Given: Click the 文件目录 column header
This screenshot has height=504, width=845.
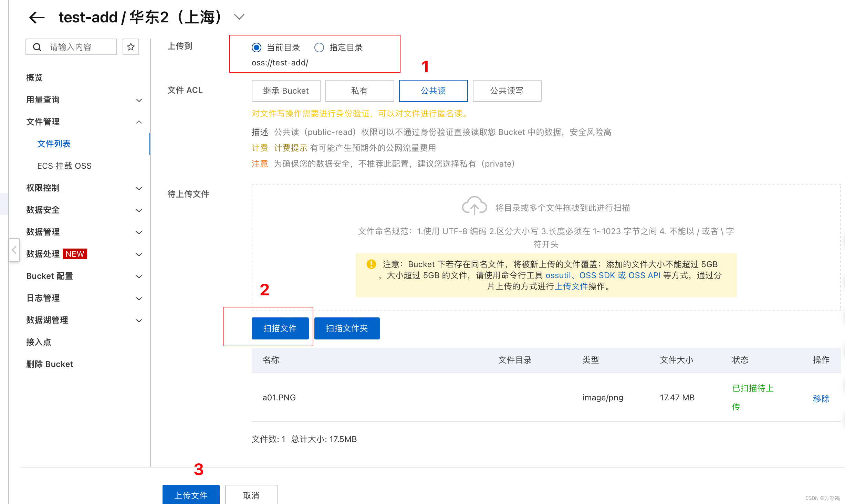Looking at the screenshot, I should (515, 360).
